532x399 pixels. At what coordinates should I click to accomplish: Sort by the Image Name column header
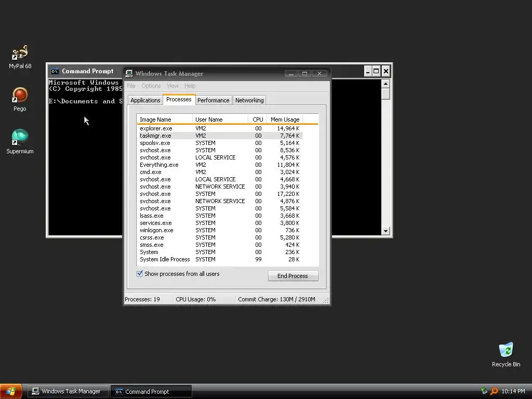click(x=165, y=119)
